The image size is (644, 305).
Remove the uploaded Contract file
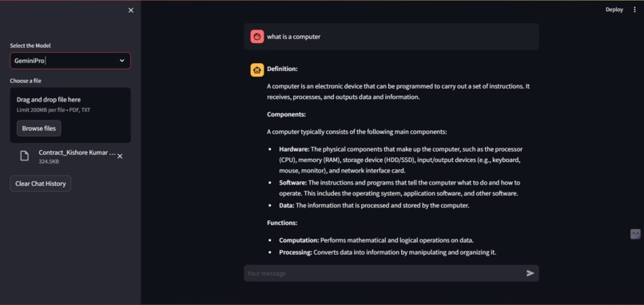click(120, 156)
